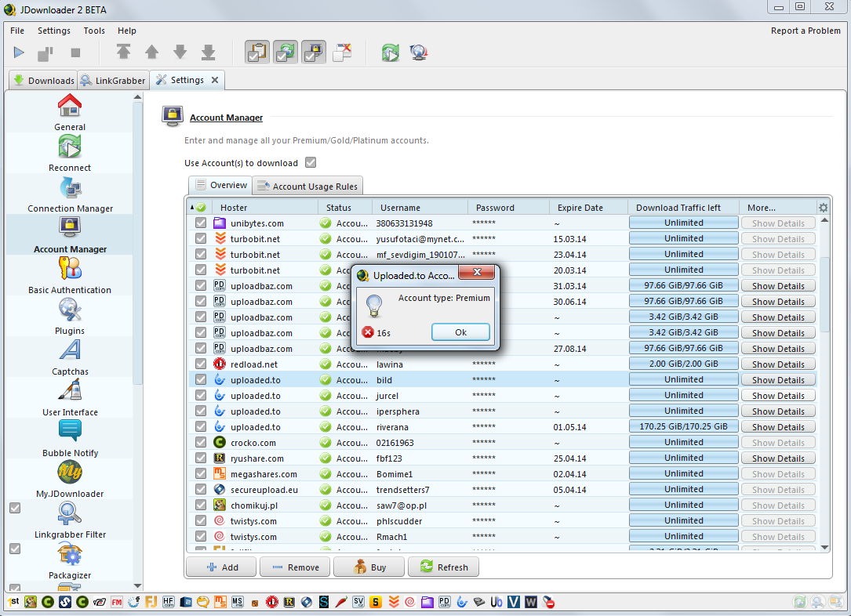The height and width of the screenshot is (616, 851).
Task: Toggle the auto reconnect toolbar icon
Action: 285,52
